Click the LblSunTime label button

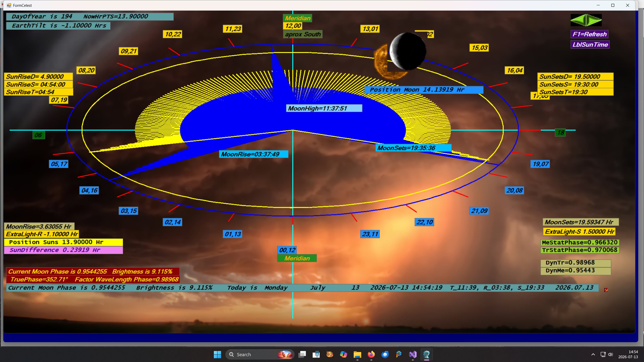click(590, 44)
